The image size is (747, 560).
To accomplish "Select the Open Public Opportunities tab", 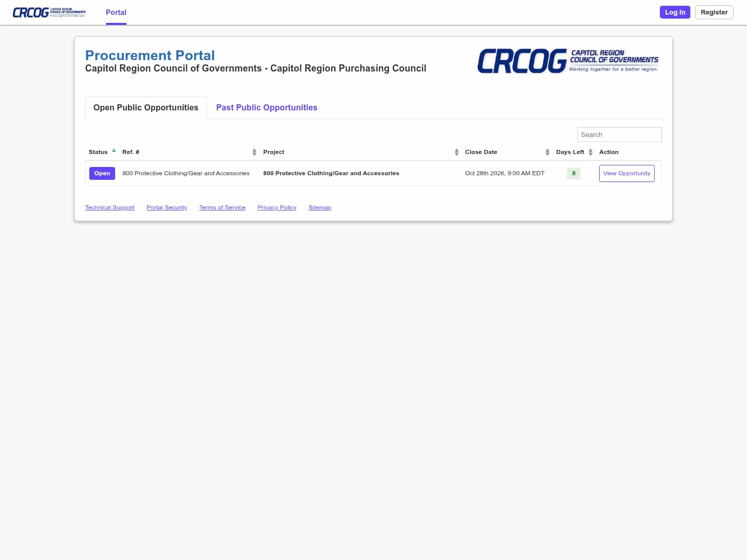I will 146,108.
